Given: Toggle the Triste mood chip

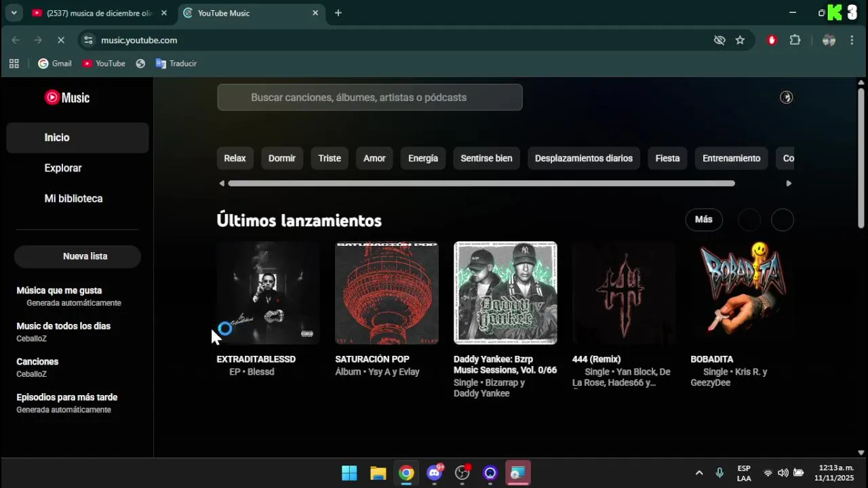Looking at the screenshot, I should (x=330, y=159).
